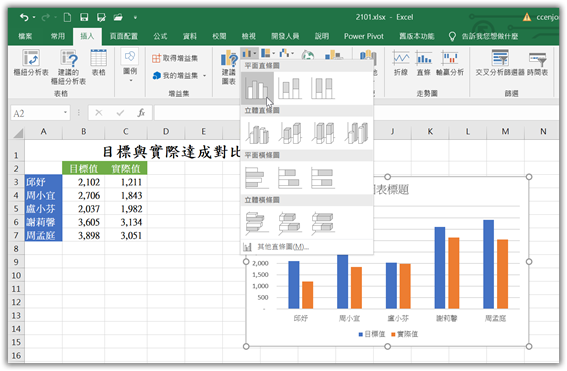Click the Open folder icon in quick access
Viewport: 567px width, 371px height.
118,17
